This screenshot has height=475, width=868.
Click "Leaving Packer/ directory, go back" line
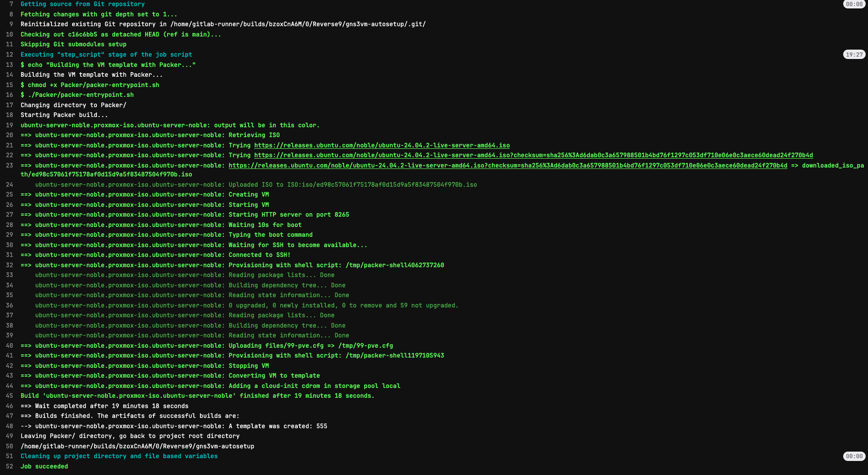130,436
